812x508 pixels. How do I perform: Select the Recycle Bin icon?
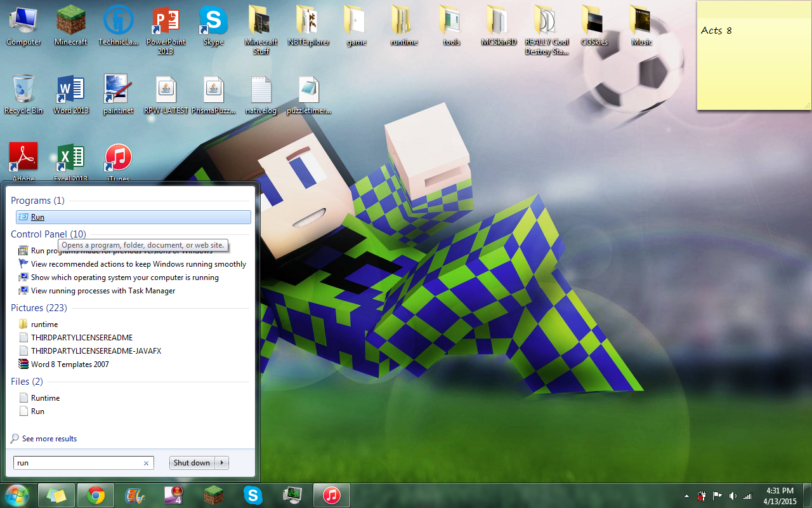(x=23, y=94)
